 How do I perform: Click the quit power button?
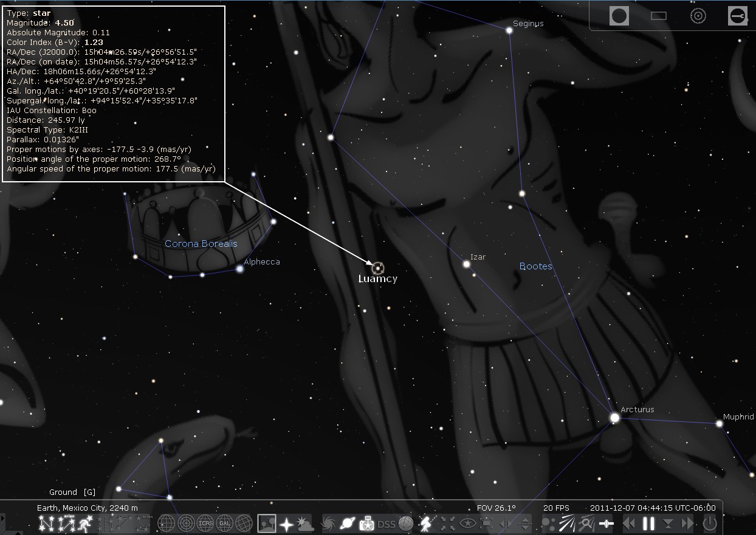[709, 523]
